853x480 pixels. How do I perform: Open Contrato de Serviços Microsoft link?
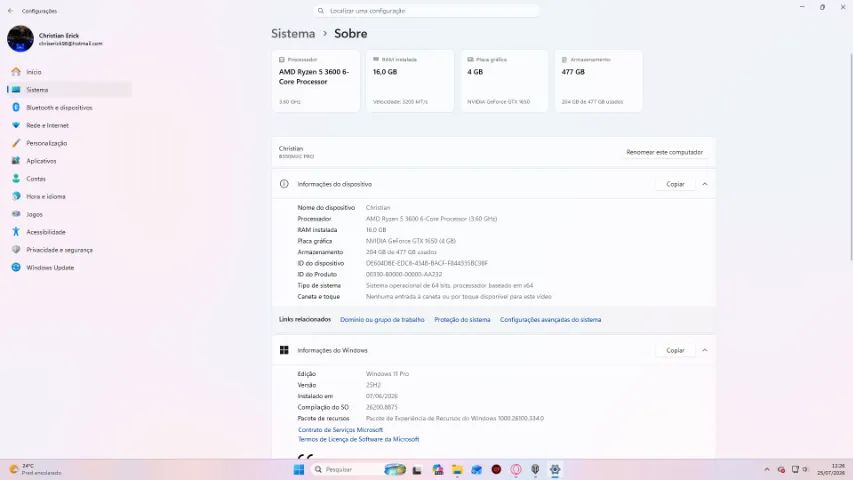(340, 430)
